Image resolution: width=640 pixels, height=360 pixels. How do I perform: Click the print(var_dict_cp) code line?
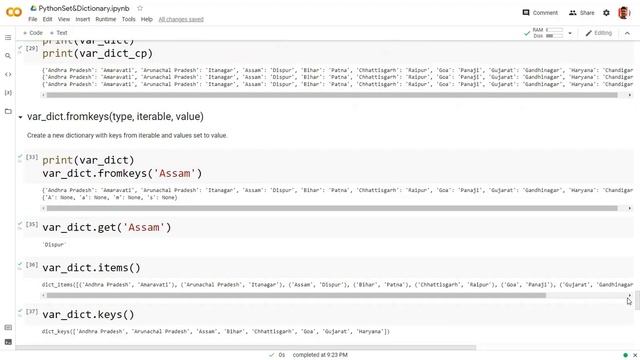pos(98,53)
